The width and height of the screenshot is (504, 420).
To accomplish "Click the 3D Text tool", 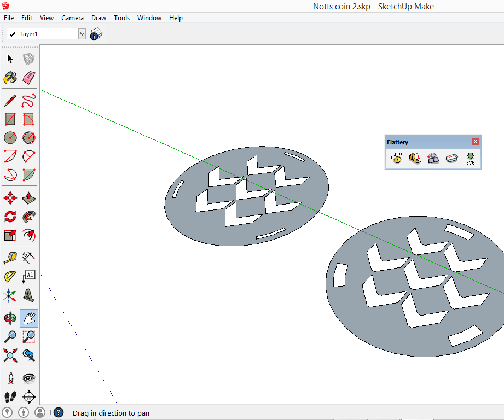I will tap(28, 296).
